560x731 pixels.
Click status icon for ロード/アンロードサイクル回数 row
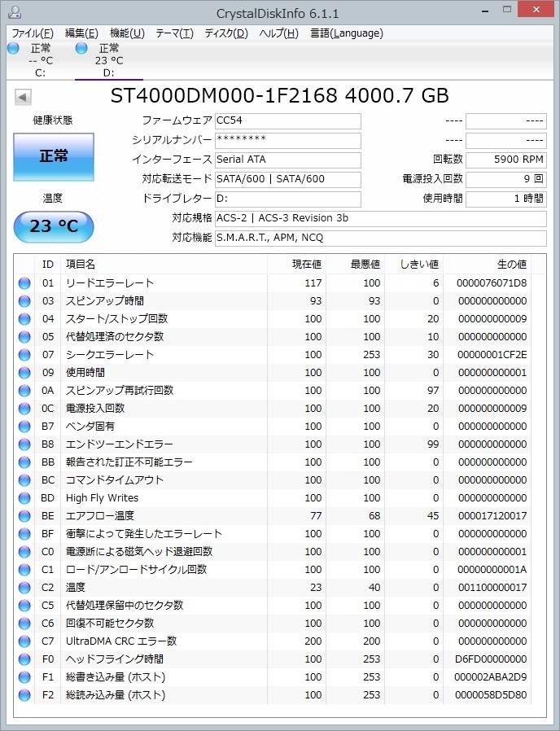[x=24, y=570]
